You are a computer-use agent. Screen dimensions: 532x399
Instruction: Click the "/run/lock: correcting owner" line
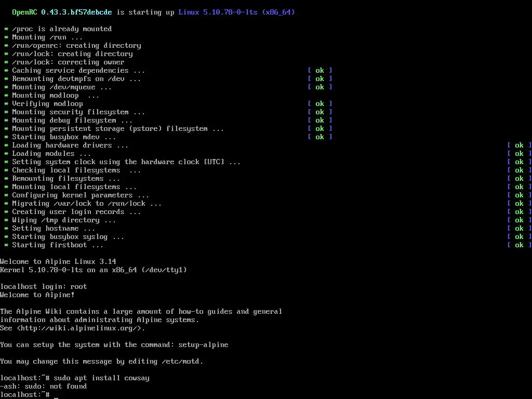pos(68,62)
